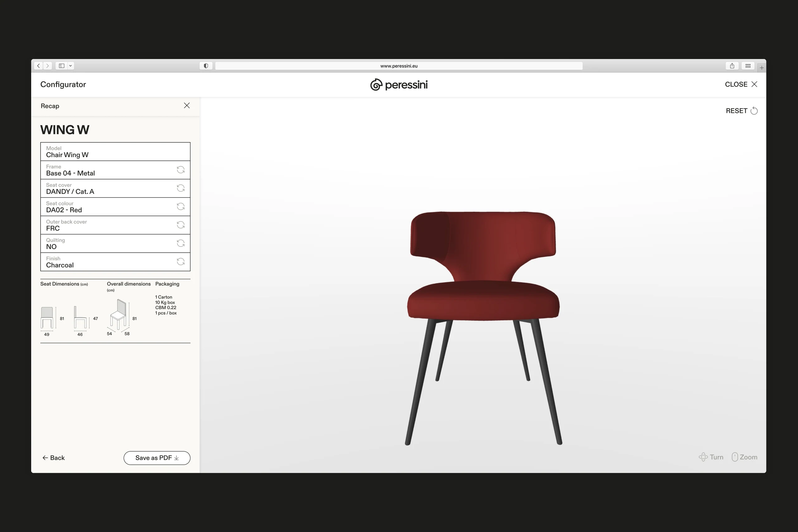The image size is (798, 532).
Task: Change the Finish Charcoal option
Action: pyautogui.click(x=181, y=261)
